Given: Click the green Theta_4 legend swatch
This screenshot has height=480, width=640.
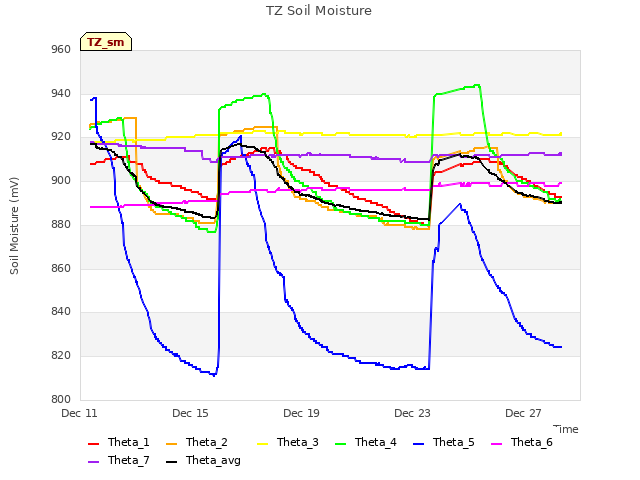Looking at the screenshot, I should click(x=340, y=444).
